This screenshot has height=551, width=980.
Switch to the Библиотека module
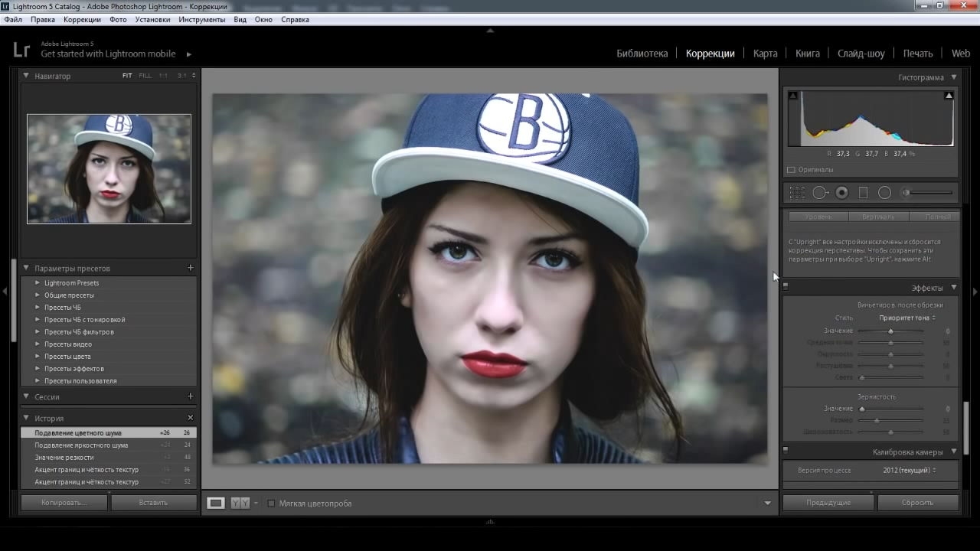pyautogui.click(x=642, y=54)
